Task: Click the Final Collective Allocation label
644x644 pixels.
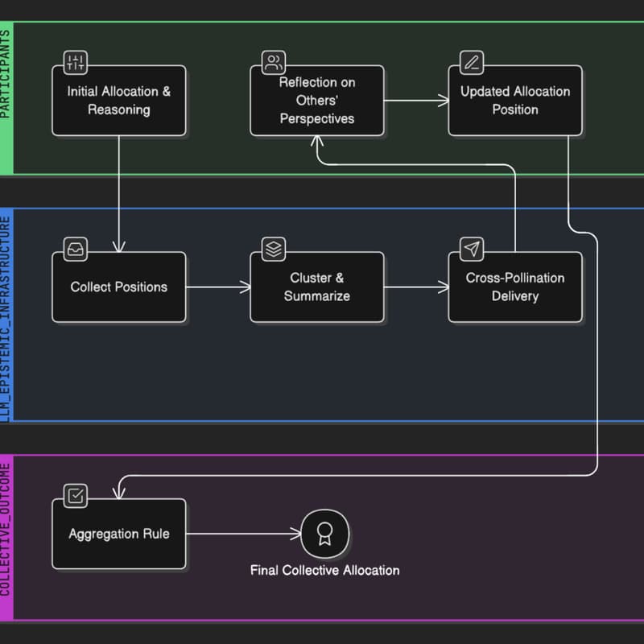Action: coord(325,570)
